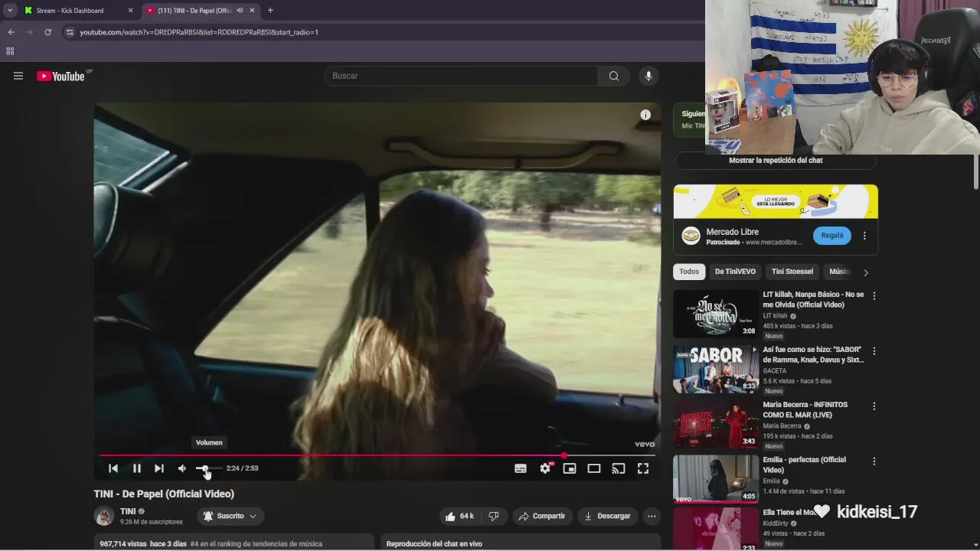980x551 pixels.
Task: Open Emilia channel name link
Action: pos(773,481)
